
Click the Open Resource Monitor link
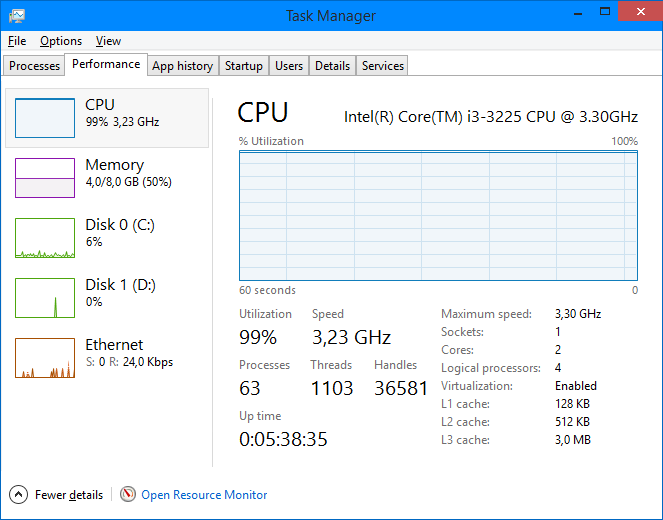pyautogui.click(x=204, y=494)
